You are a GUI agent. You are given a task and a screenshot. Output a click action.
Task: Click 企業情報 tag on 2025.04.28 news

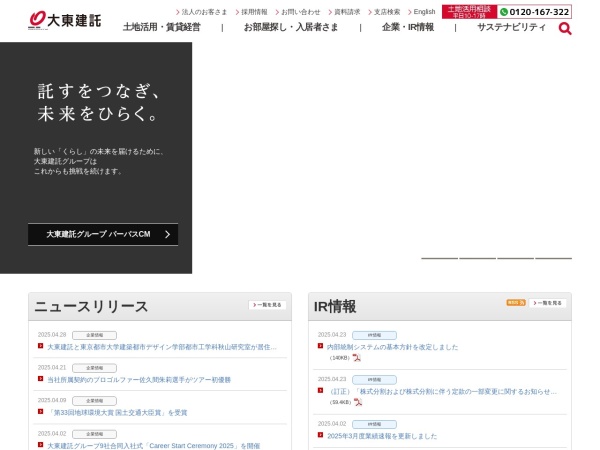(x=94, y=335)
